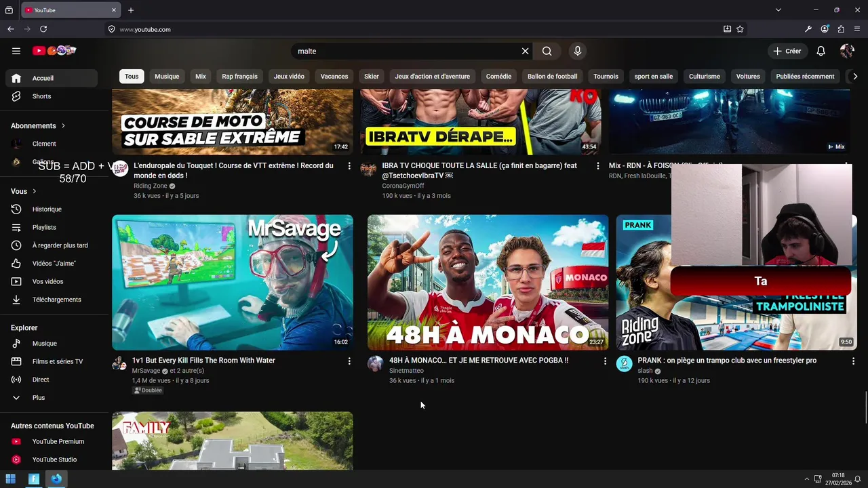The width and height of the screenshot is (868, 488).
Task: Open Shorts from the sidebar
Action: click(52, 96)
